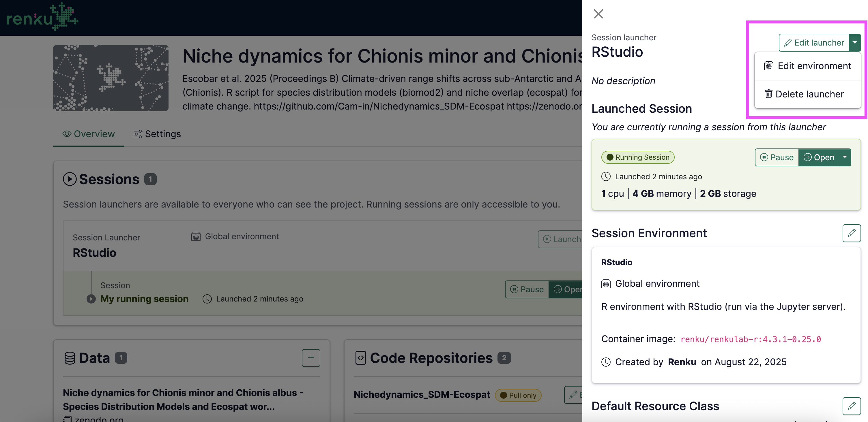Click the Code Repositories icon
Viewport: 868px width, 422px height.
tap(360, 358)
